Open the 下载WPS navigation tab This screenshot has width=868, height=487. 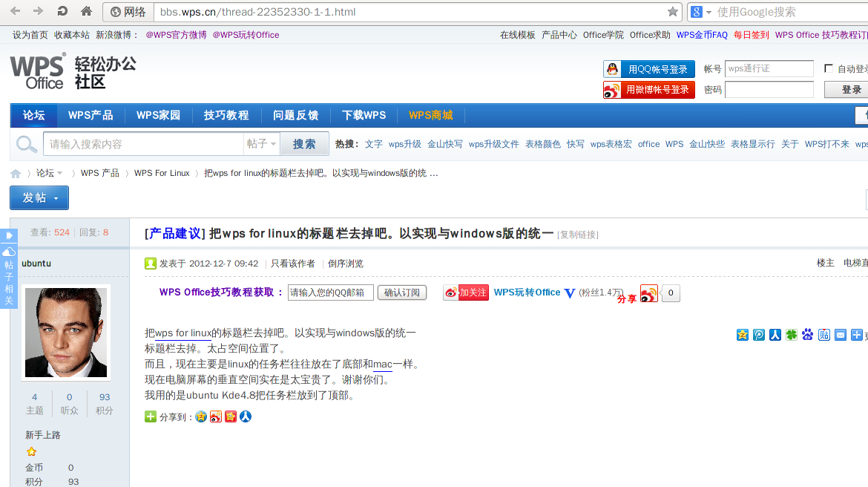[364, 115]
